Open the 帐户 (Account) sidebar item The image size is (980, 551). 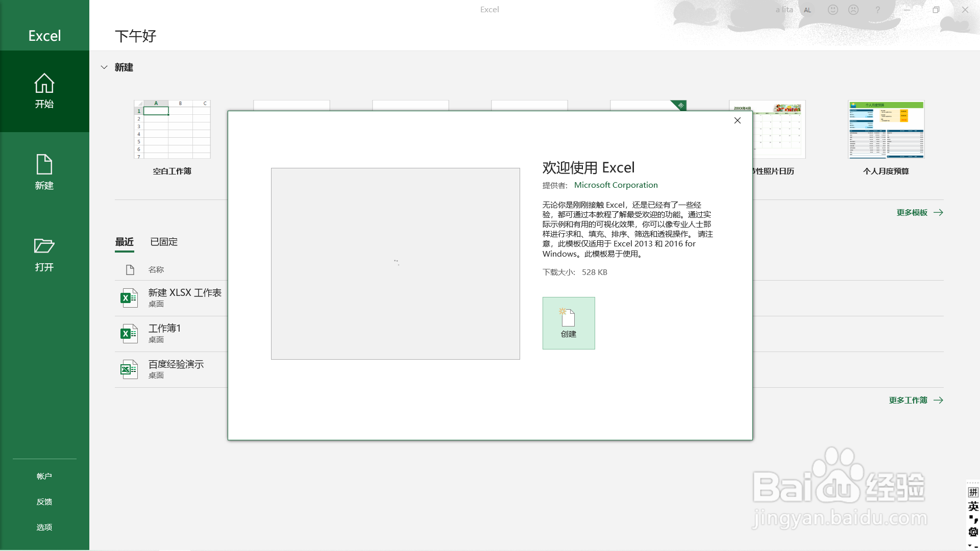pyautogui.click(x=44, y=476)
